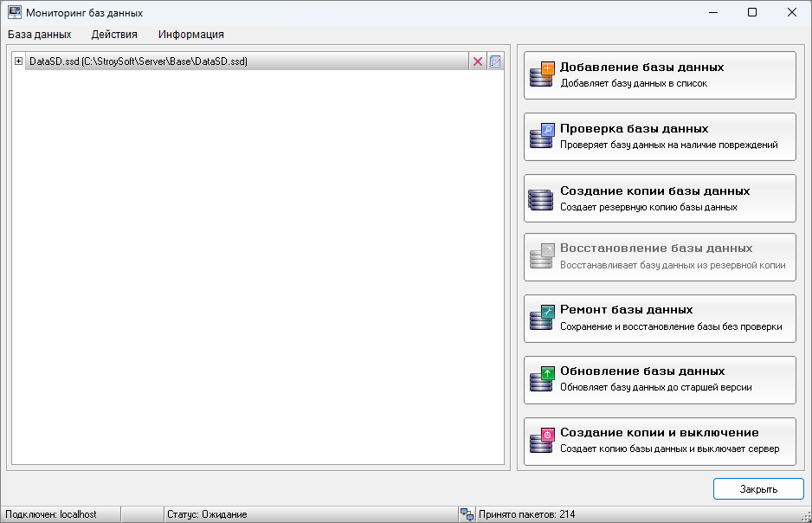The image size is (812, 523).
Task: Click the «Обновление базы данных» arrow icon
Action: pyautogui.click(x=541, y=380)
